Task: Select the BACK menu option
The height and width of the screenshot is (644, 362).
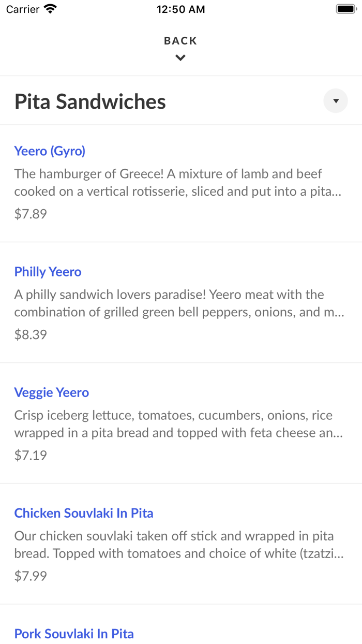Action: (180, 40)
